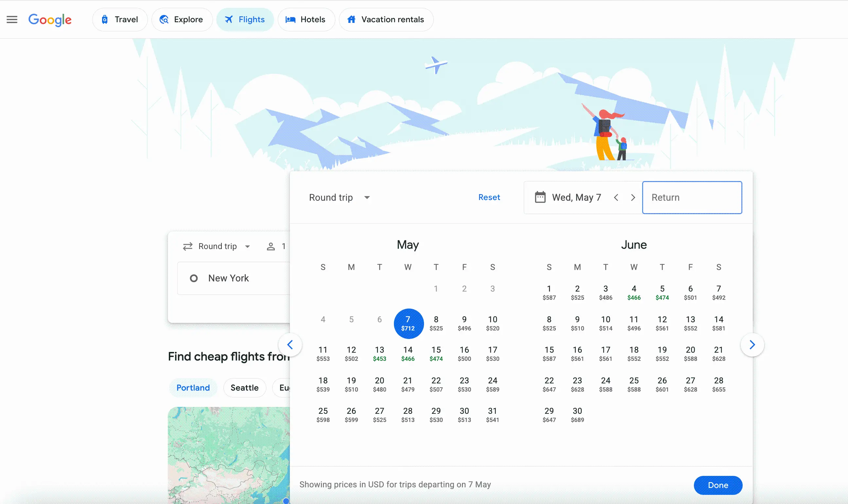Click the passengers person icon
Screen dimensions: 848x504
[x=271, y=246]
